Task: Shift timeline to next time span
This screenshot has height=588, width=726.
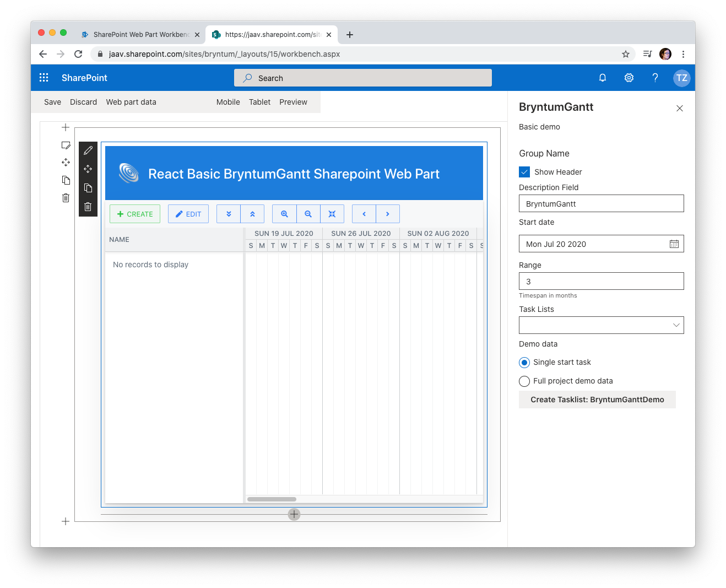Action: click(388, 214)
